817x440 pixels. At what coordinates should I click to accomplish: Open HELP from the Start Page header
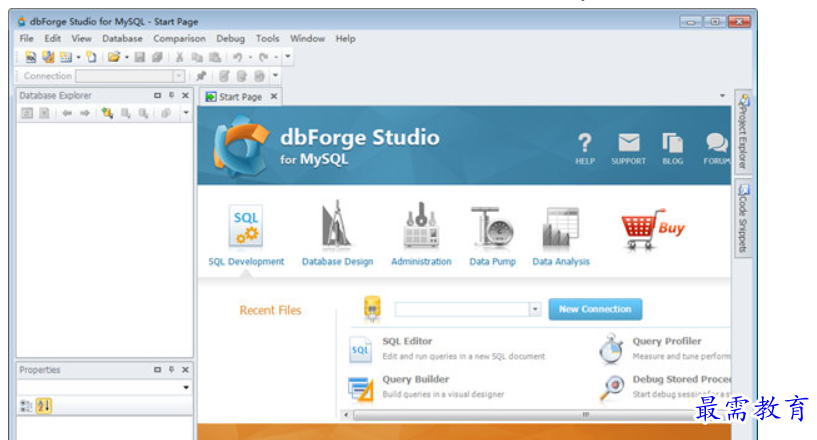[585, 148]
